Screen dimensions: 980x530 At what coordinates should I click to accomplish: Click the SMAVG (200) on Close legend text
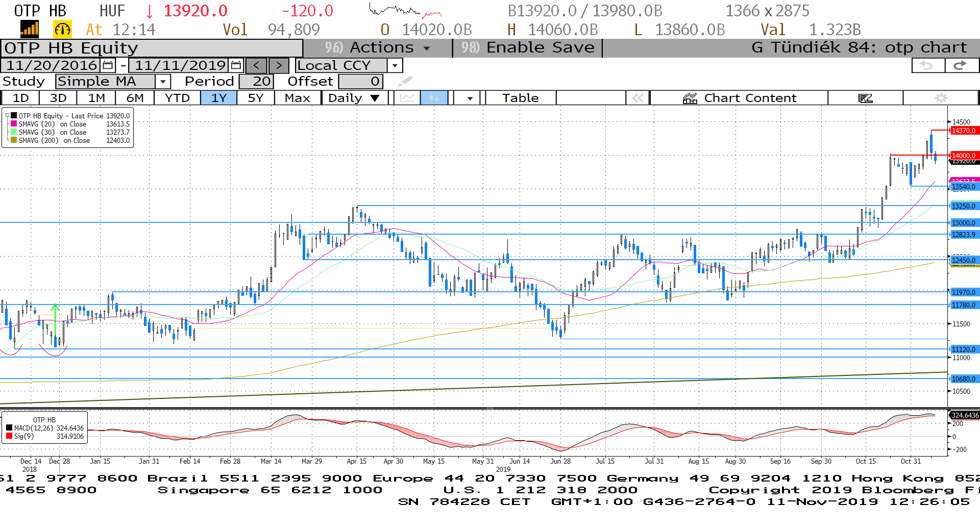[54, 140]
